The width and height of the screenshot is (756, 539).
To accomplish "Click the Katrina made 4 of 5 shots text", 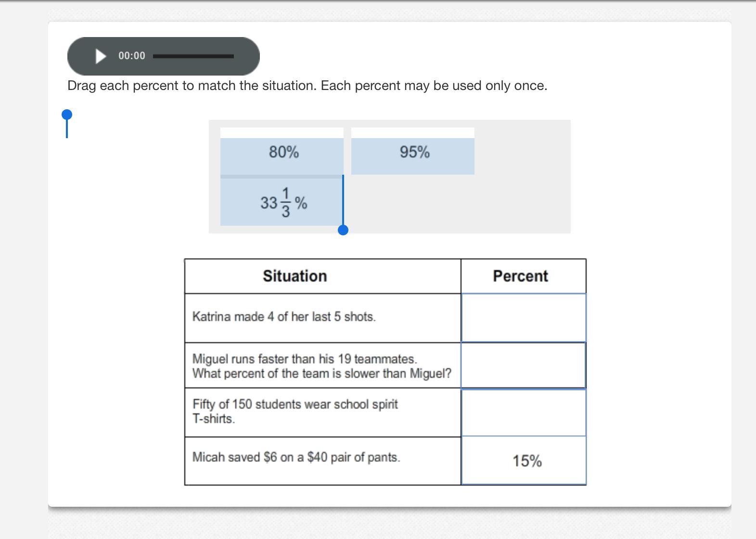I will [284, 317].
